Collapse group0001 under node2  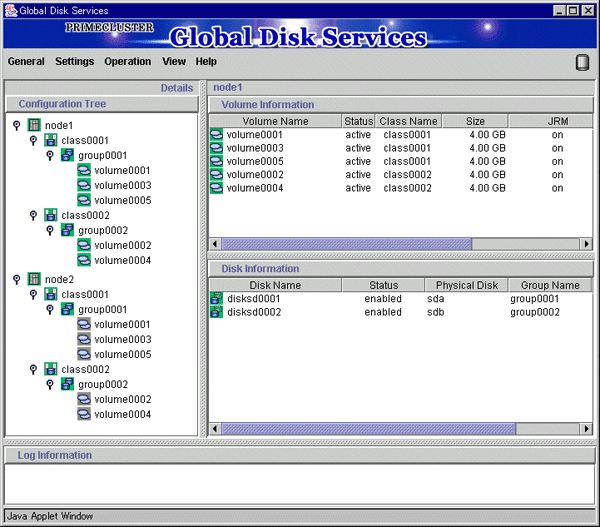point(50,309)
